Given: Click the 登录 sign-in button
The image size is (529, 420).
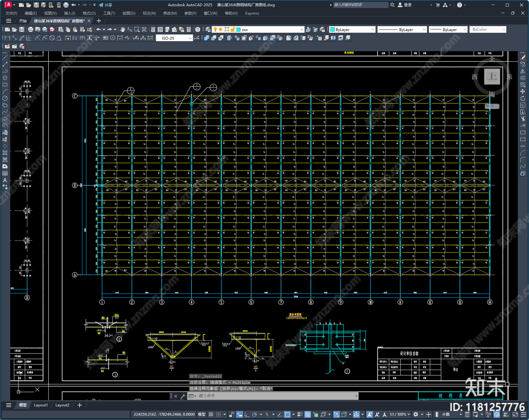Looking at the screenshot, I should pos(405,5).
